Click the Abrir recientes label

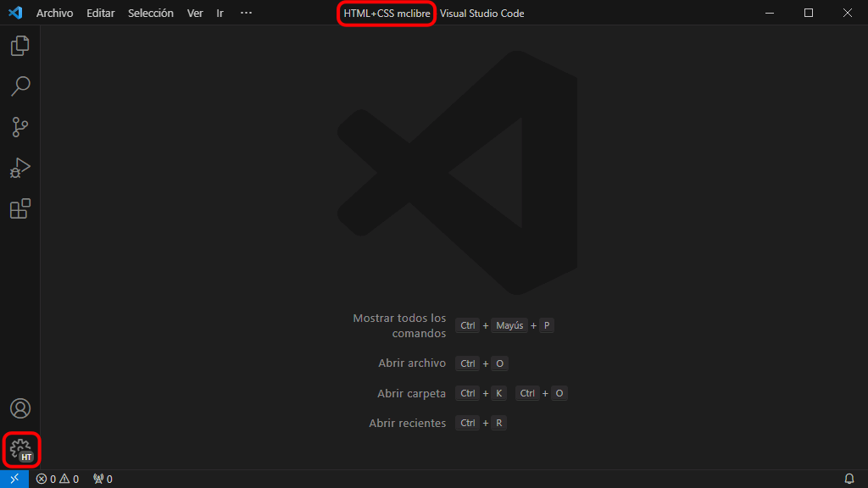click(408, 423)
